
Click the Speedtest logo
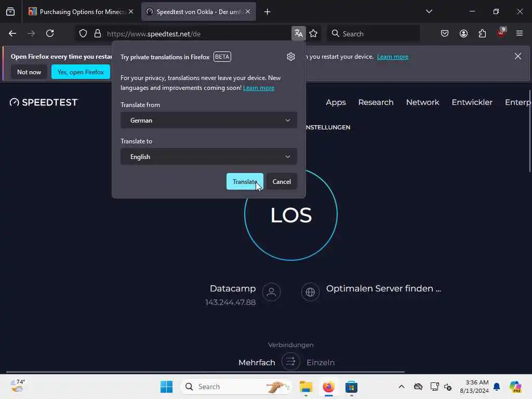(44, 102)
